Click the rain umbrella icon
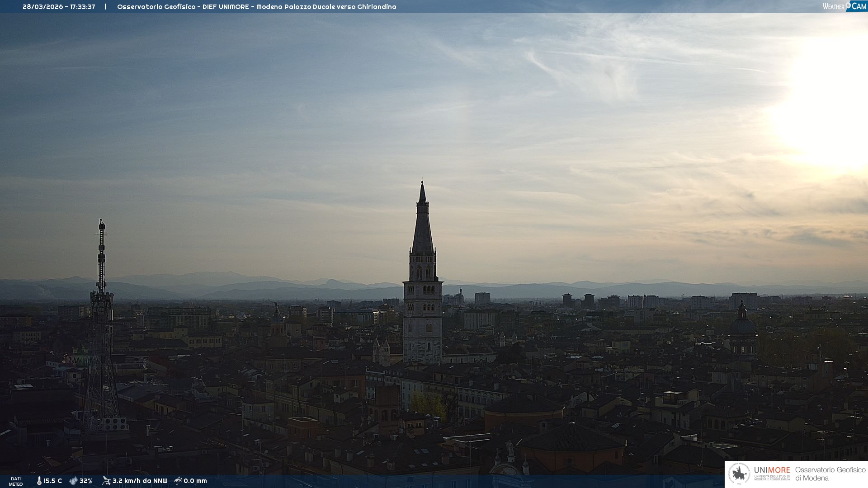The width and height of the screenshot is (868, 488). [178, 481]
